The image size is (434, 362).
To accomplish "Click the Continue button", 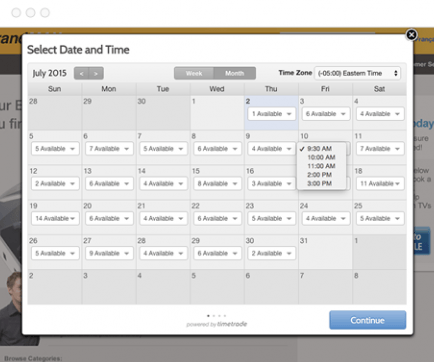I will tap(368, 320).
